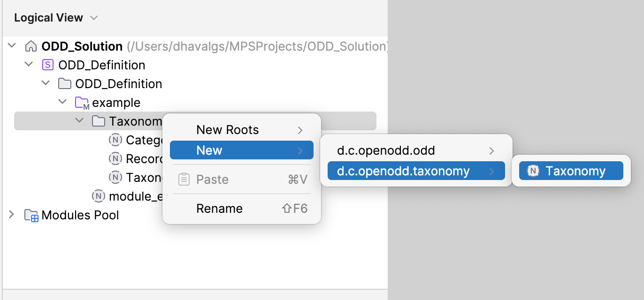Open New Roots from the context menu

click(x=227, y=129)
